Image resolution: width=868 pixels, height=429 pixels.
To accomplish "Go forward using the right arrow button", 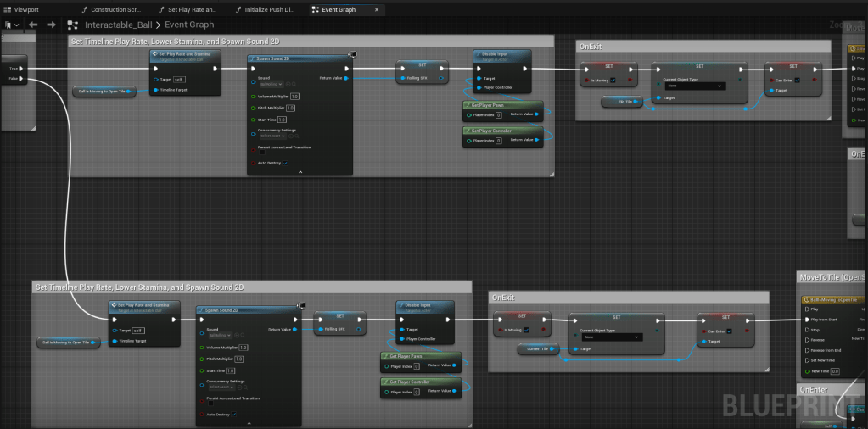I will 53,25.
